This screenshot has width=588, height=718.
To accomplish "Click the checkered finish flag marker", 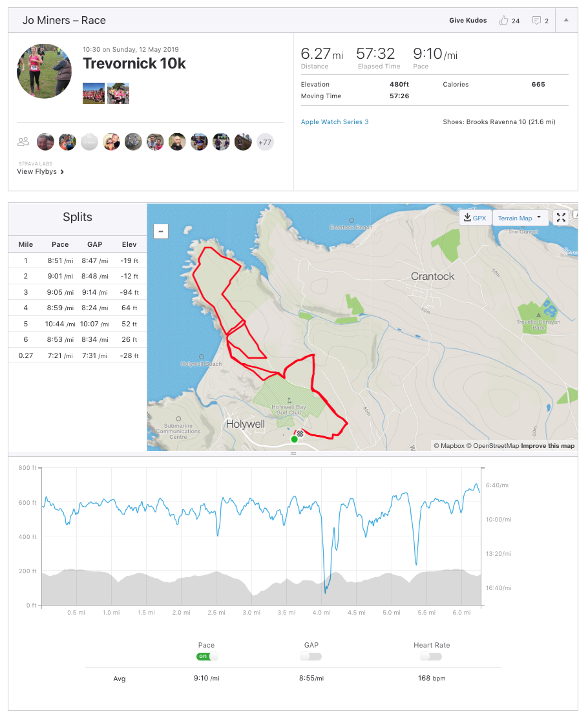I will tap(300, 433).
